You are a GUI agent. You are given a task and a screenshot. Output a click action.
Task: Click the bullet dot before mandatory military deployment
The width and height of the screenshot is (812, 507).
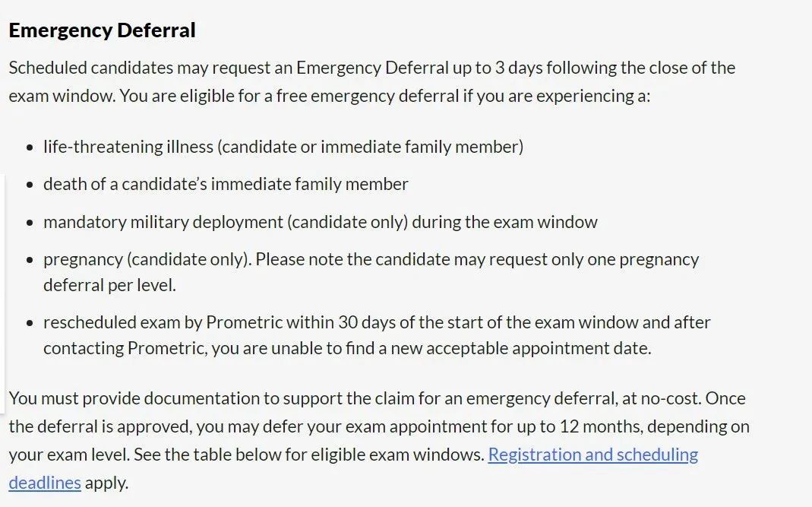(30, 223)
